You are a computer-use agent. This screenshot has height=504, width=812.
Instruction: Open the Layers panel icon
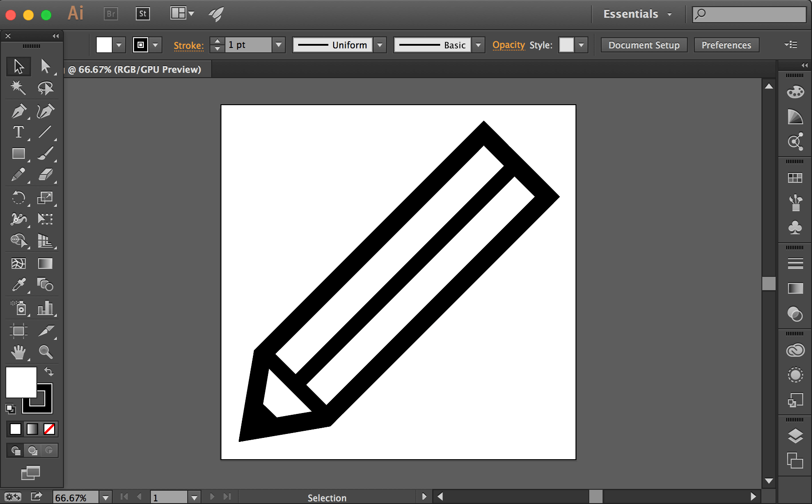pyautogui.click(x=795, y=436)
